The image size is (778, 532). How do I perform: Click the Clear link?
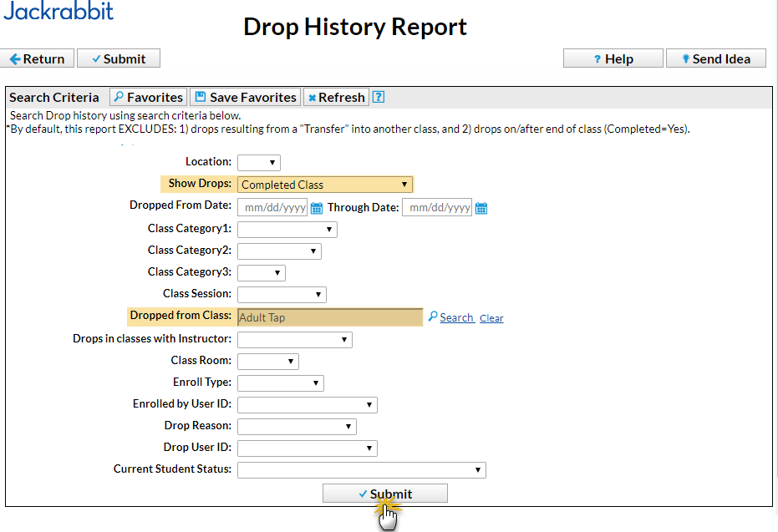click(491, 318)
